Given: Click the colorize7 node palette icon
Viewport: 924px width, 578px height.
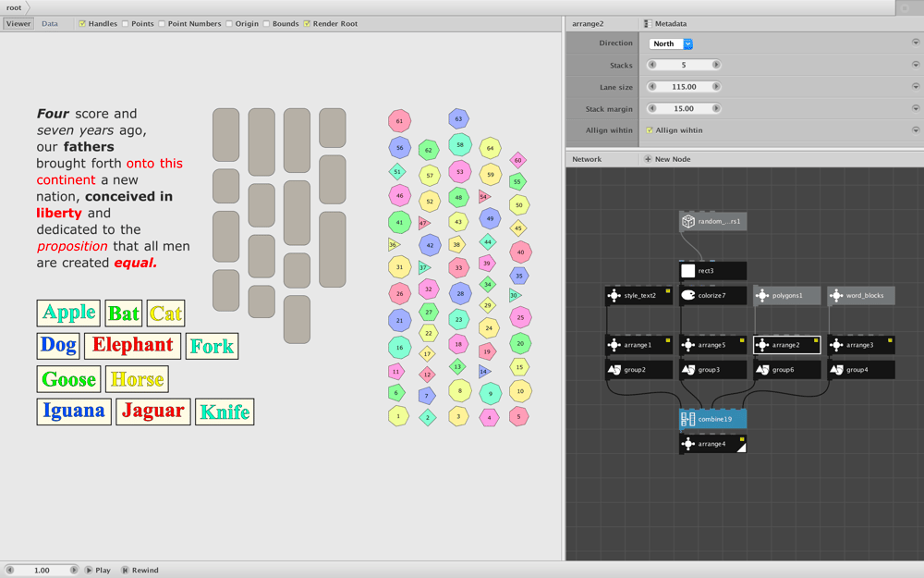Looking at the screenshot, I should (687, 296).
